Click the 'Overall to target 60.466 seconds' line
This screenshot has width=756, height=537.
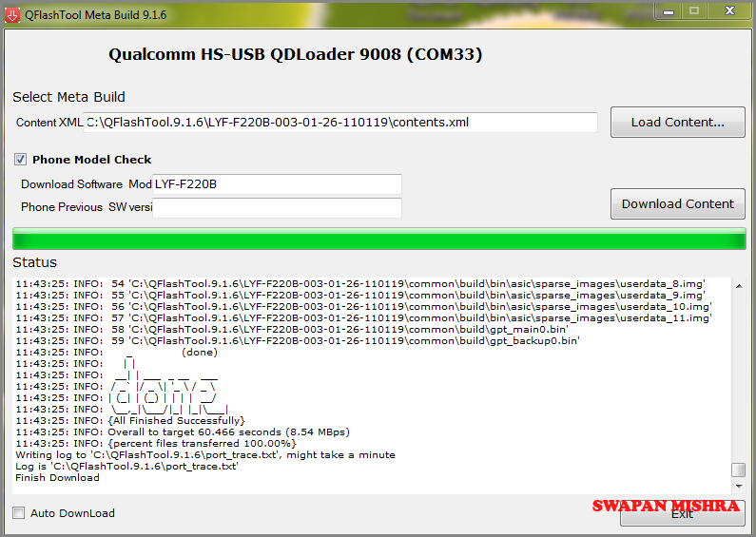click(183, 432)
